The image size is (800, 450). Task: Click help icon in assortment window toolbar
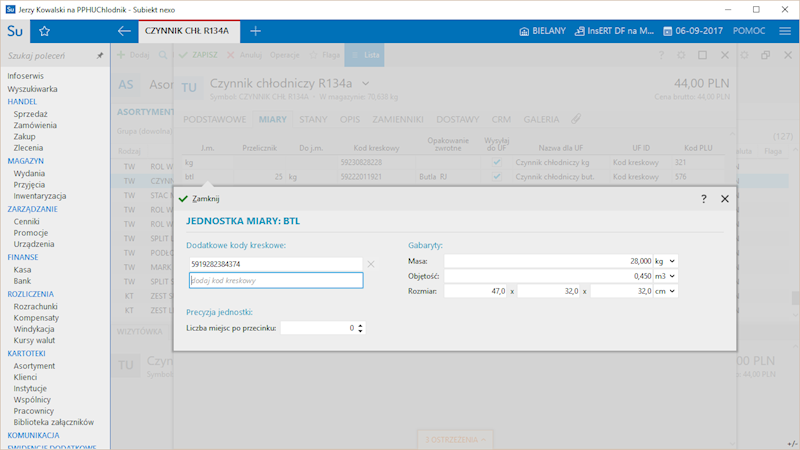[661, 55]
